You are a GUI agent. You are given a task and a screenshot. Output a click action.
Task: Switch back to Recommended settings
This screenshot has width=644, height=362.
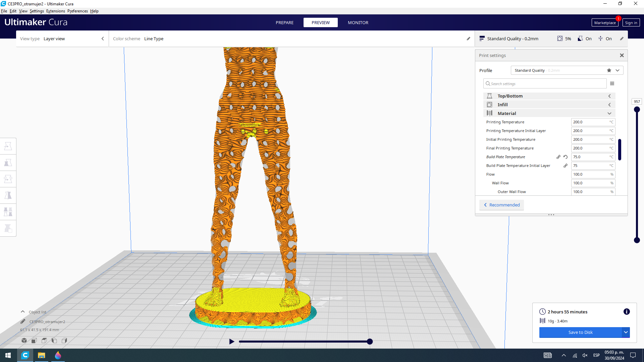point(502,205)
